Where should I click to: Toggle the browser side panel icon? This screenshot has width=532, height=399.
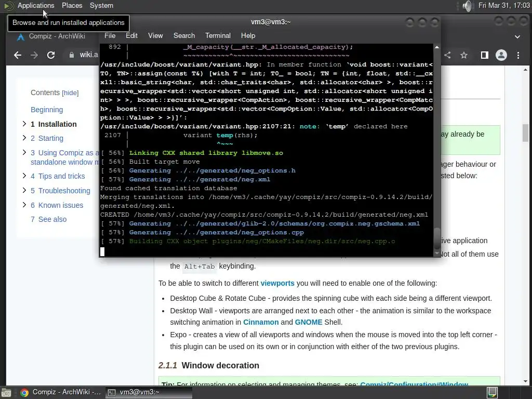485,55
